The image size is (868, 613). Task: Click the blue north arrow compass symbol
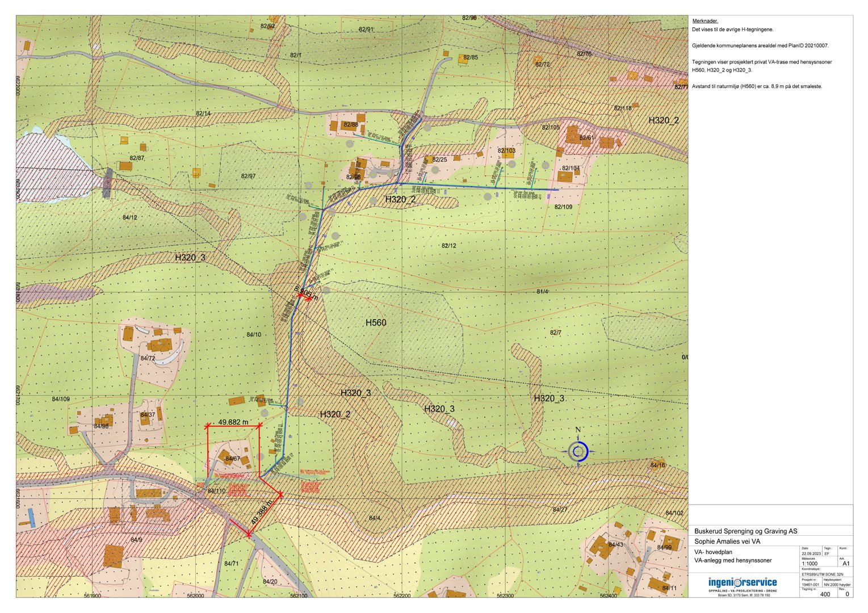click(x=578, y=452)
